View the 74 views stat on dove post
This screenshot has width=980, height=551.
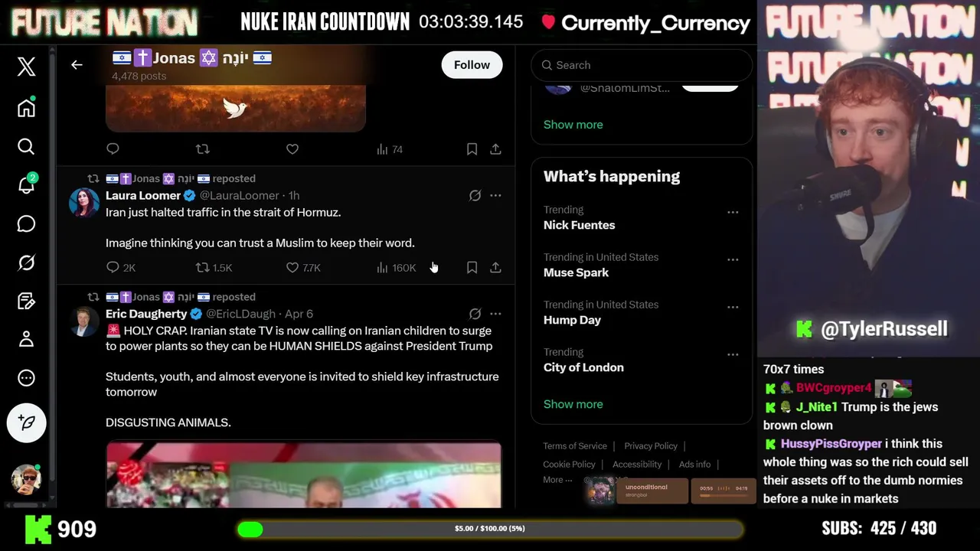390,149
